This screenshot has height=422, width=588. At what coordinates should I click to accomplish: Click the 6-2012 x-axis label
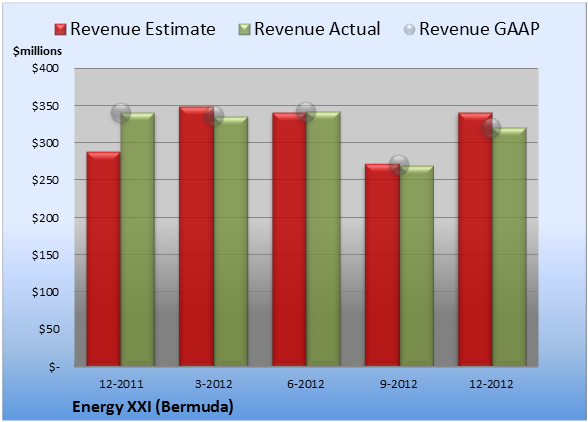point(306,384)
